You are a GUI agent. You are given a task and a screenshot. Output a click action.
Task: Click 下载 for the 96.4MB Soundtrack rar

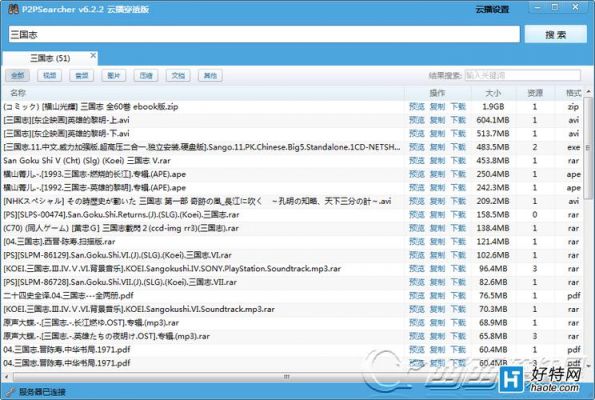point(458,269)
